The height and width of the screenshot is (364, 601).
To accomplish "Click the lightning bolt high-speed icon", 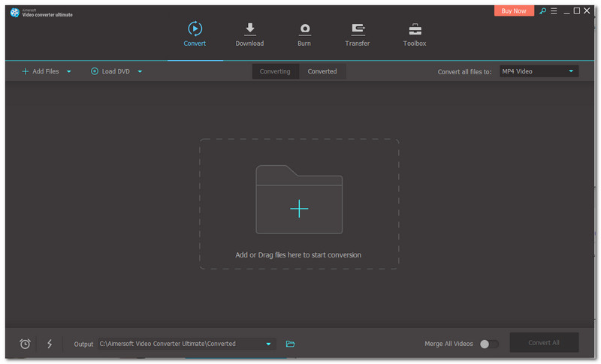I will tap(50, 344).
